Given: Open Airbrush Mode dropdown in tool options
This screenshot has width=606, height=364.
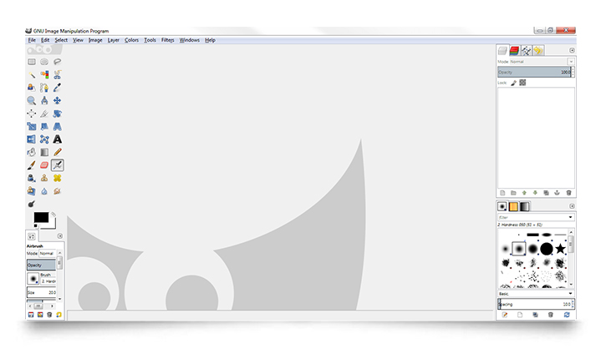Looking at the screenshot, I should coord(47,254).
